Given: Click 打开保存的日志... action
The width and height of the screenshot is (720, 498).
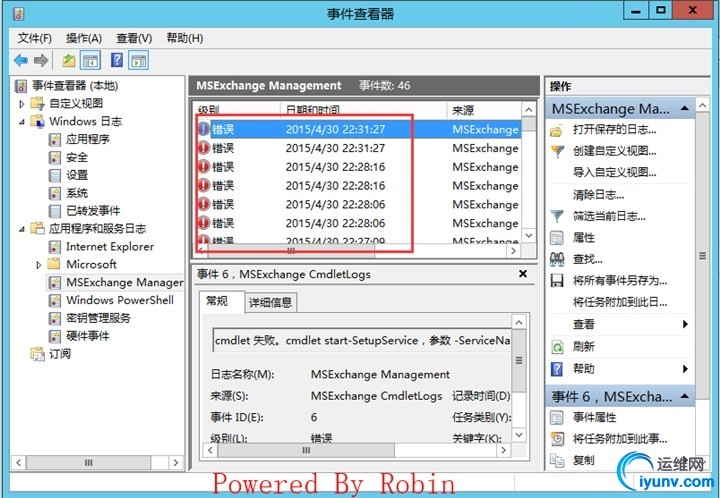Looking at the screenshot, I should (614, 130).
